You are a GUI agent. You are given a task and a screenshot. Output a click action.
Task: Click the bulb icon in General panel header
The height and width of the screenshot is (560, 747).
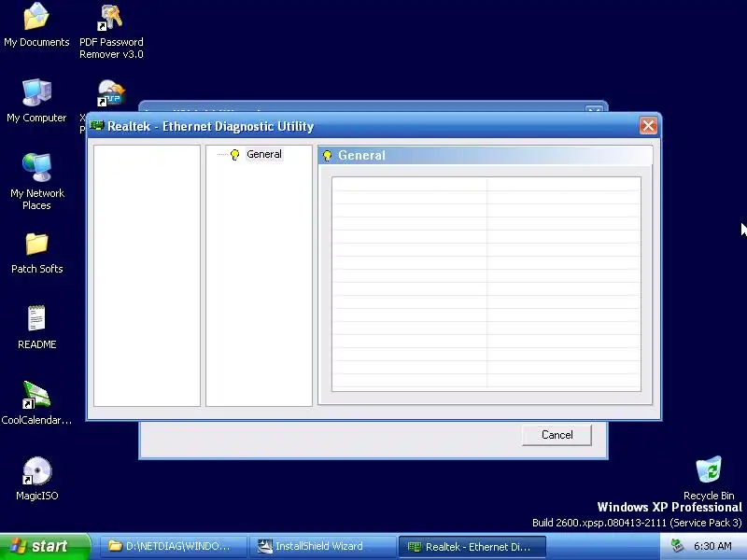[328, 156]
